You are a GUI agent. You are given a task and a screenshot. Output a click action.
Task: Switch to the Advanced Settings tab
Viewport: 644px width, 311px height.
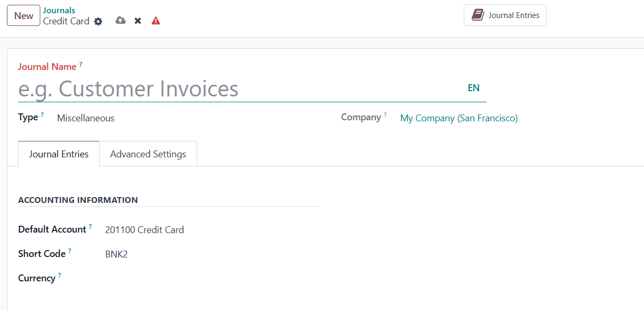point(148,154)
